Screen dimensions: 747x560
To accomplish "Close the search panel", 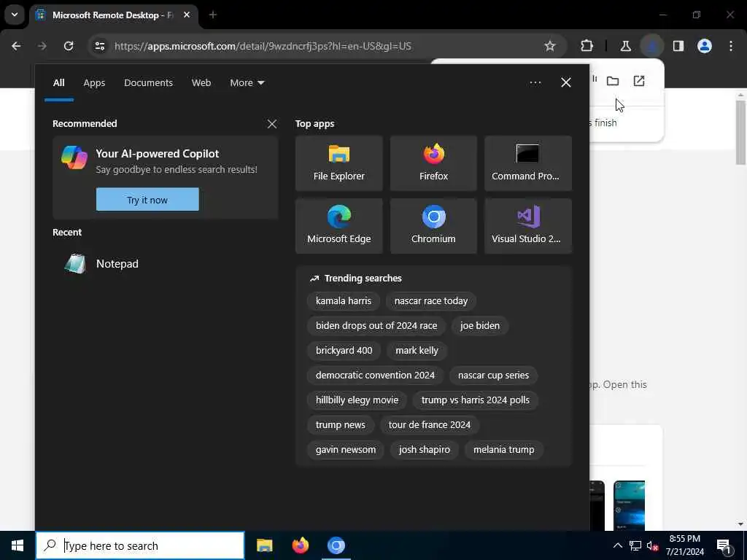I will coord(566,82).
